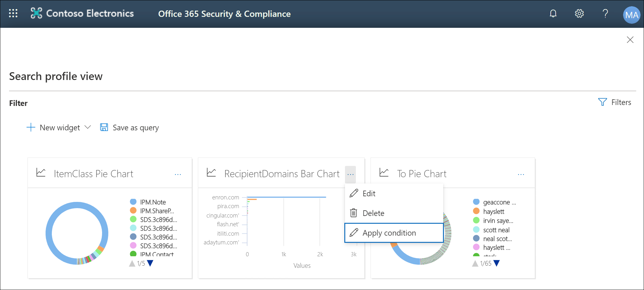
Task: Click the pira.com axis label
Action: (228, 206)
